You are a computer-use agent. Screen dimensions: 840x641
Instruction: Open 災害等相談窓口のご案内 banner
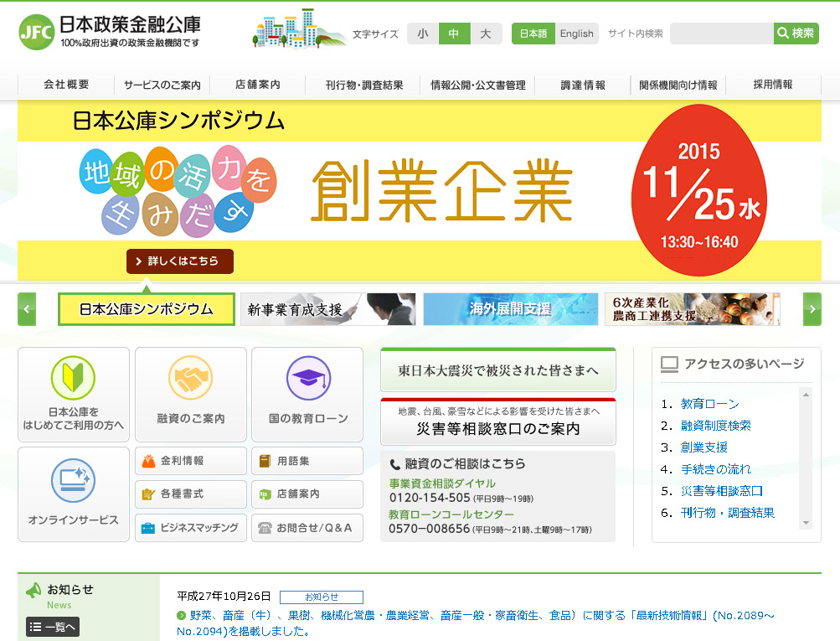[498, 421]
